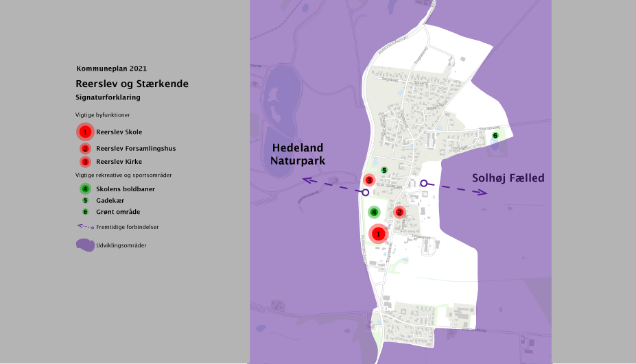This screenshot has width=636, height=364.
Task: Click red marker 1 on the map
Action: coord(378,234)
